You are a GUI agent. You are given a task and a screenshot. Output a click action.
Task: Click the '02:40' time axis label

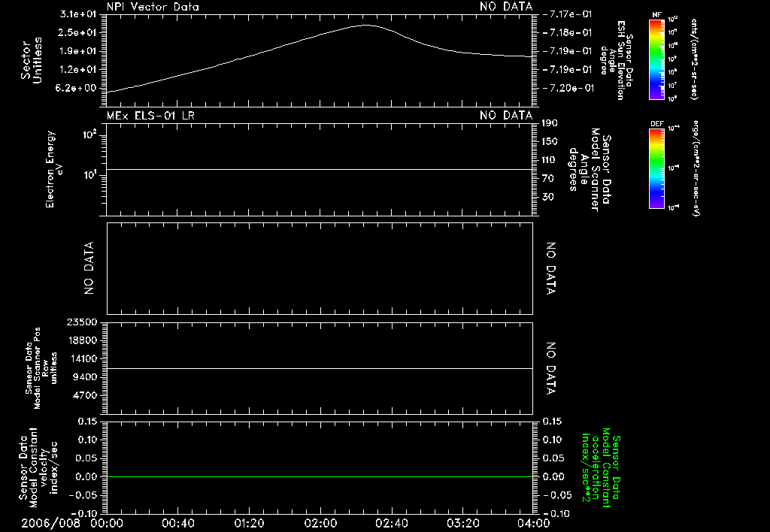[391, 523]
